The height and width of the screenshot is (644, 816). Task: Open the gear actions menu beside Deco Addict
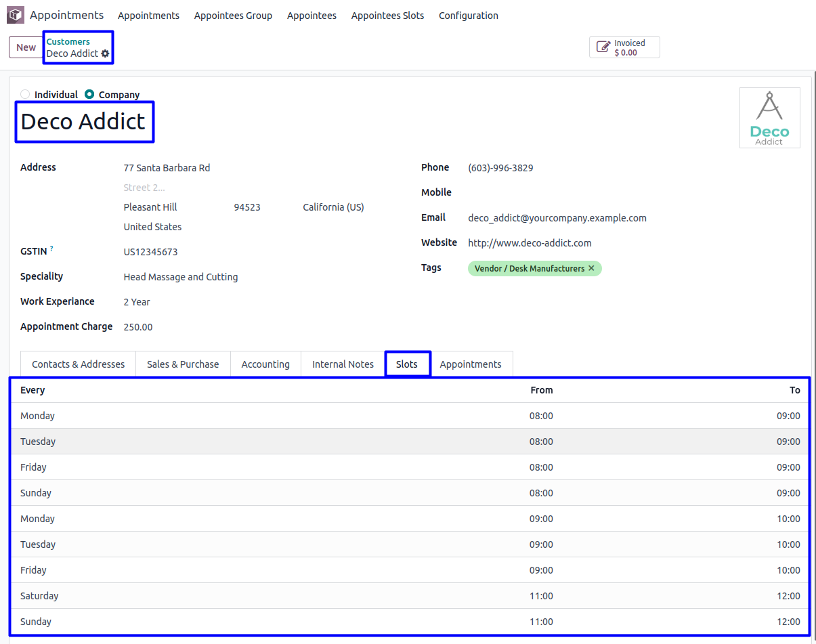click(106, 53)
